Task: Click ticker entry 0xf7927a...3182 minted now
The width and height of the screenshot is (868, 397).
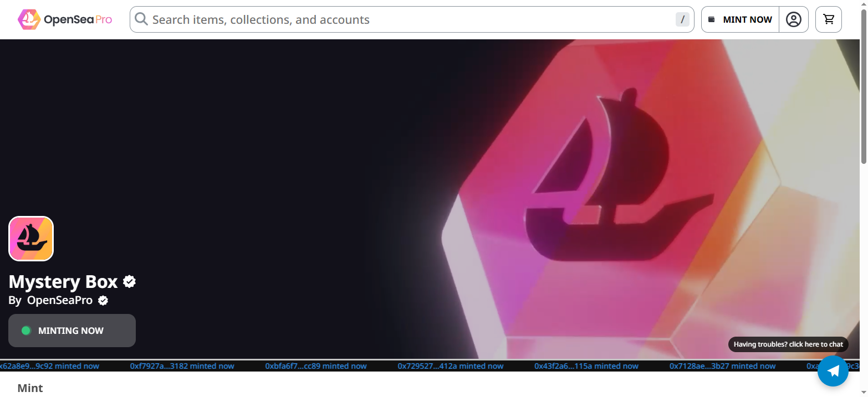Action: pyautogui.click(x=182, y=366)
